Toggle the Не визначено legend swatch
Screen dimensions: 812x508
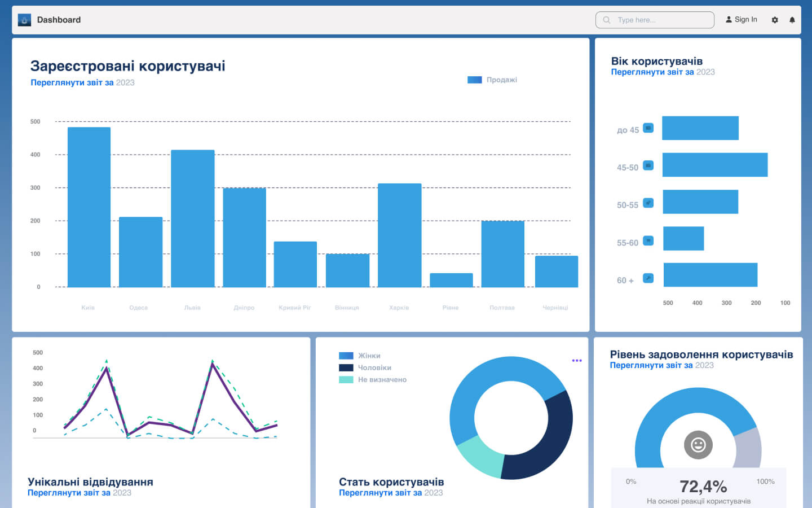click(346, 380)
